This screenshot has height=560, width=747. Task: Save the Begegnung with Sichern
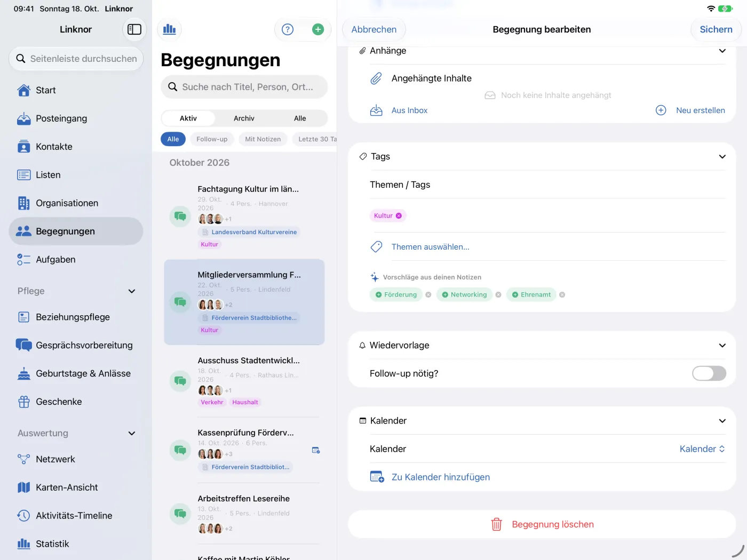pos(716,29)
